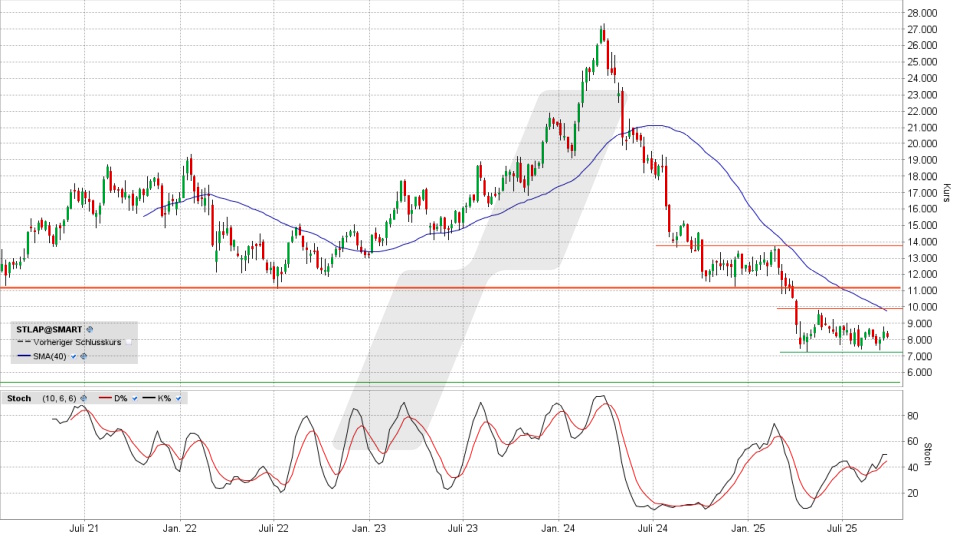Image resolution: width=960 pixels, height=540 pixels.
Task: Open settings icon next to STLAP@SMART
Action: [x=89, y=328]
